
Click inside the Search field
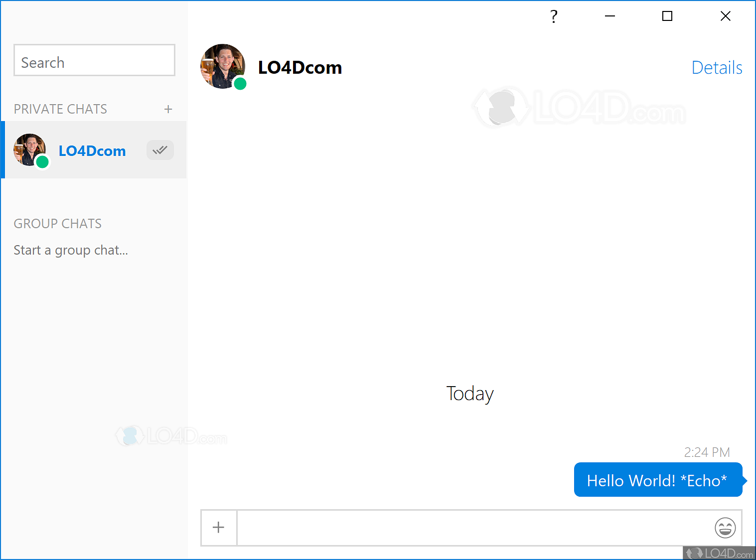[x=94, y=61]
